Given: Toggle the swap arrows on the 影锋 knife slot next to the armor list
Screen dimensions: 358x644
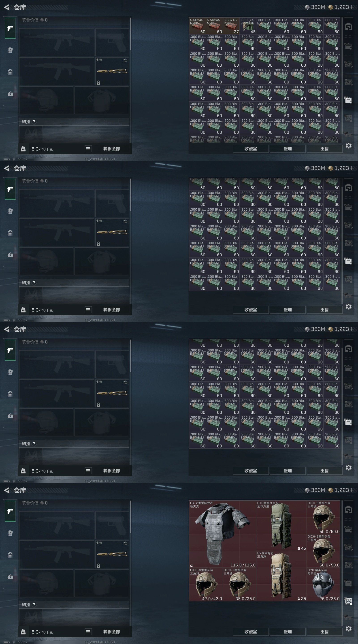Looking at the screenshot, I should [125, 543].
